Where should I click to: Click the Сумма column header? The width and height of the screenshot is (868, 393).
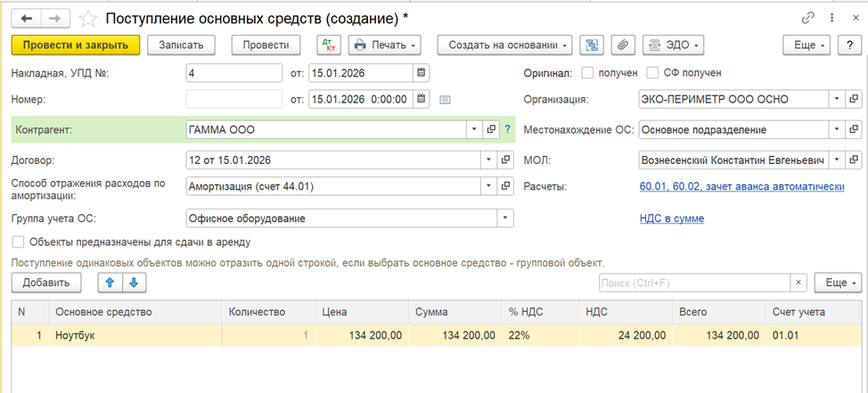(455, 312)
